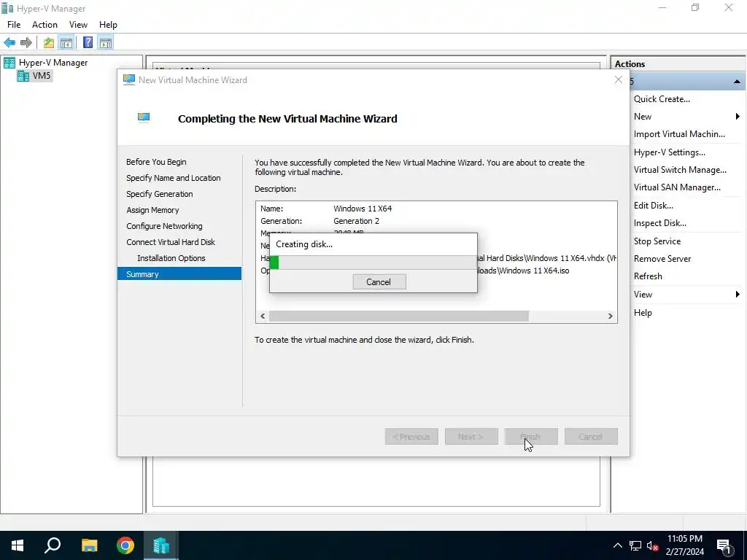
Task: Open the File menu
Action: [14, 25]
